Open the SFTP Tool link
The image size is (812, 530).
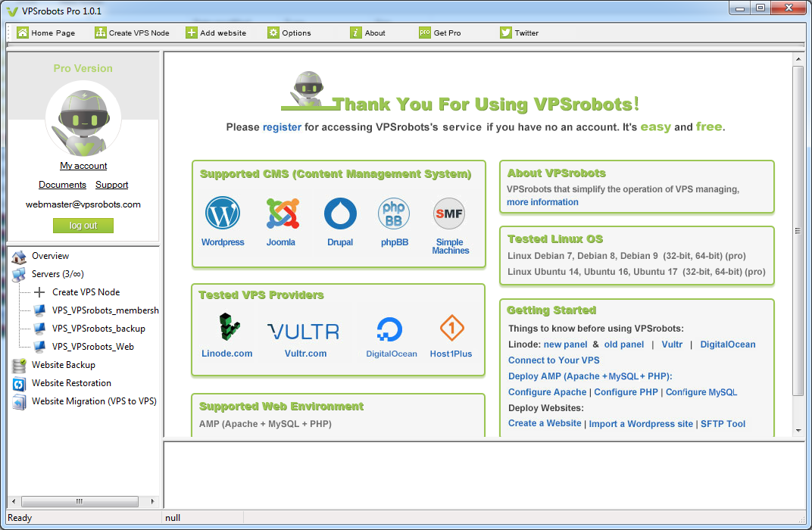click(723, 424)
